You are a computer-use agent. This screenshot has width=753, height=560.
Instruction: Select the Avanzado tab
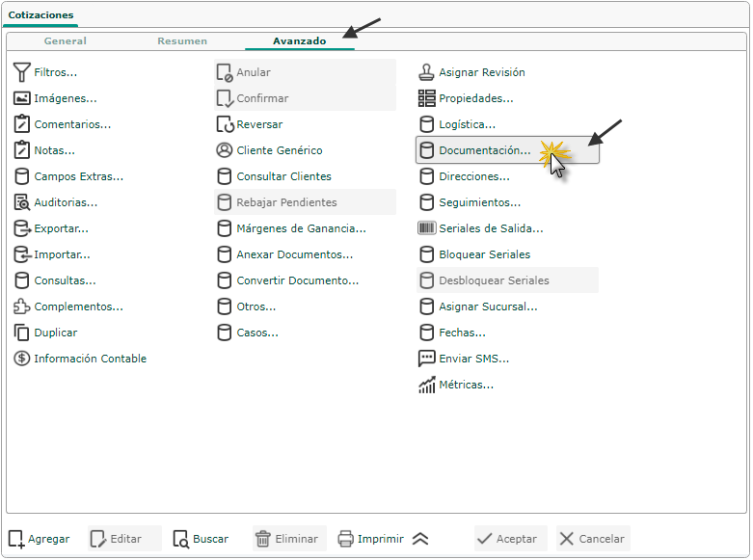pos(300,41)
